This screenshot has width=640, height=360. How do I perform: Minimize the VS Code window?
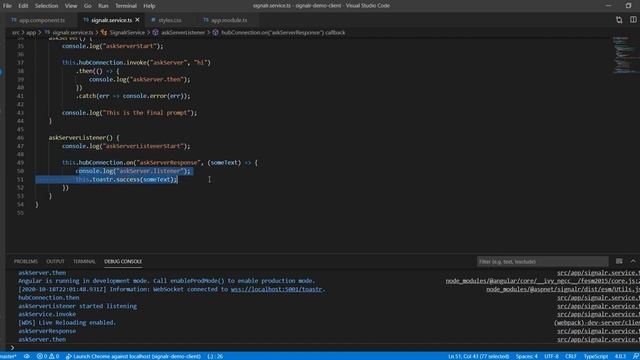coord(609,6)
